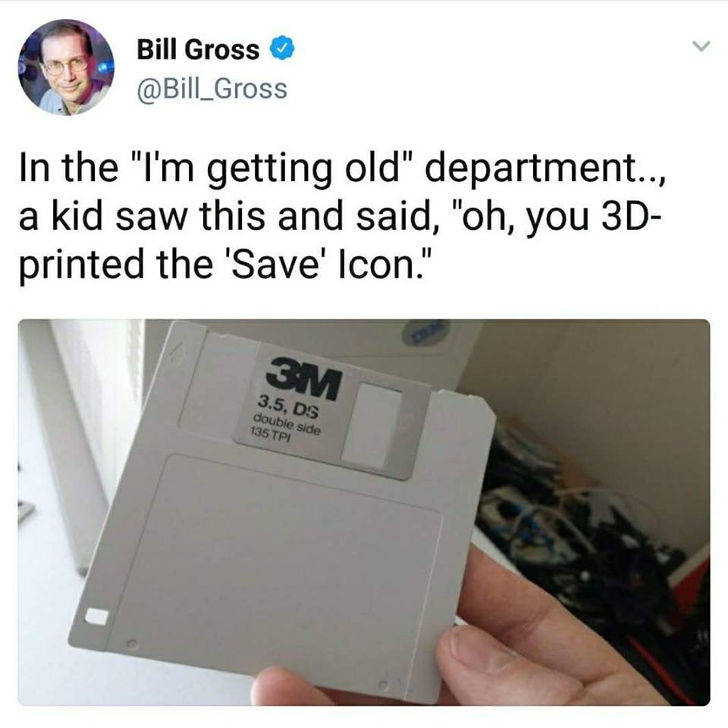This screenshot has height=728, width=728.
Task: Click the insertion arrow on disk corner
Action: click(176, 353)
